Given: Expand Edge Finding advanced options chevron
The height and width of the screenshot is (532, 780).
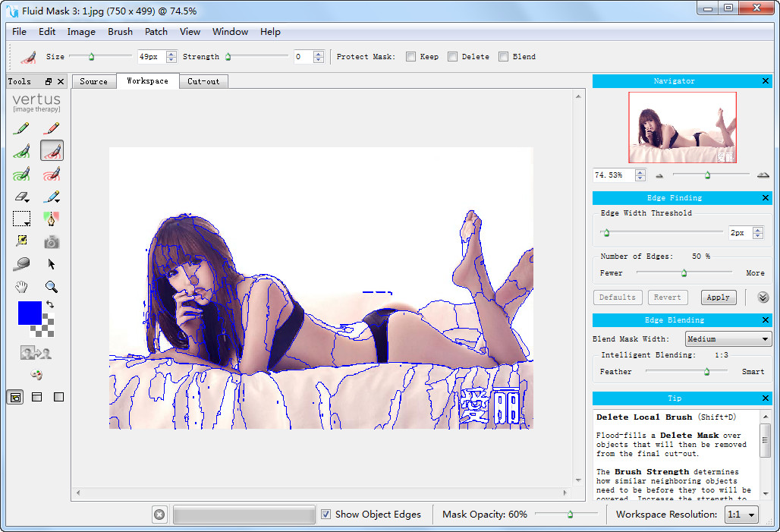Looking at the screenshot, I should pyautogui.click(x=763, y=297).
